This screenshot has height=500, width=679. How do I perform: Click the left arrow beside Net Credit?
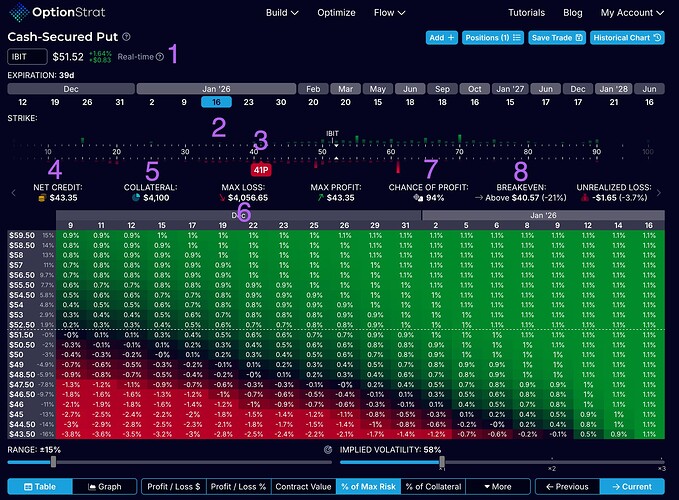tap(13, 192)
